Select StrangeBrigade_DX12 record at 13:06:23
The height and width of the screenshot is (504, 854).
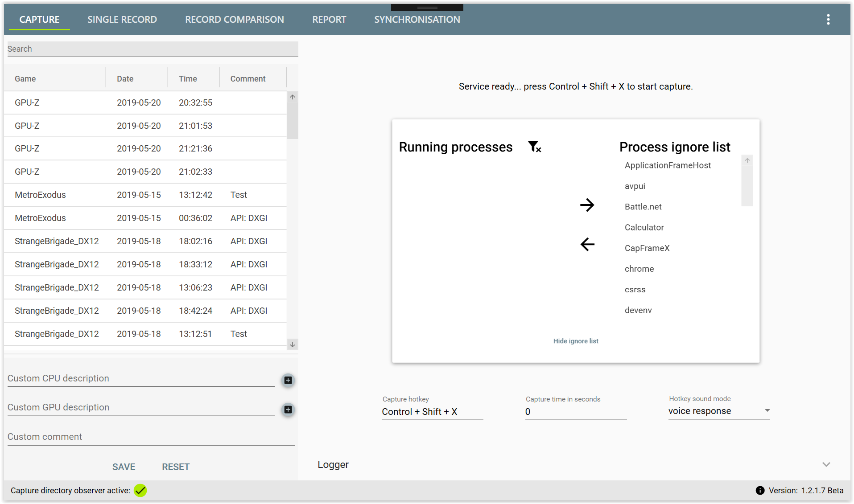coord(145,287)
